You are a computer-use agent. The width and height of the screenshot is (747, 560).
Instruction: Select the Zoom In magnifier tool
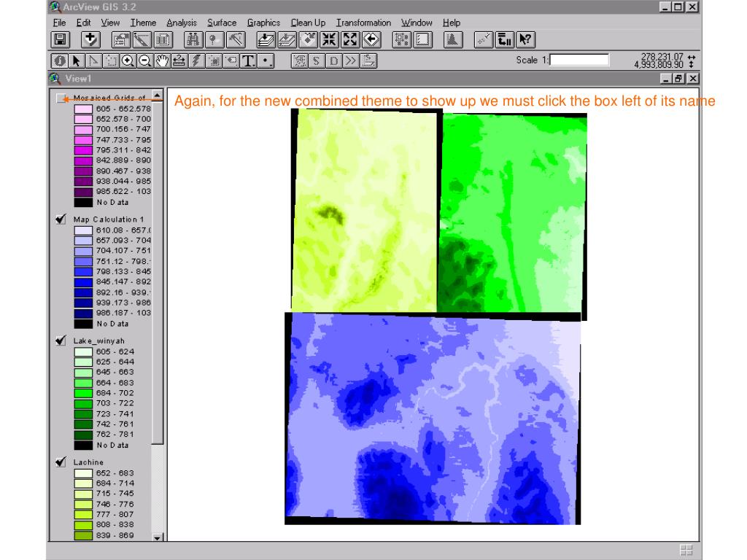coord(128,61)
